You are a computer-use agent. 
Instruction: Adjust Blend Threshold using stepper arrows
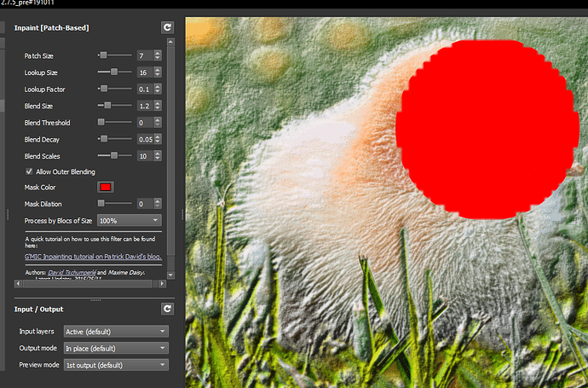(158, 123)
